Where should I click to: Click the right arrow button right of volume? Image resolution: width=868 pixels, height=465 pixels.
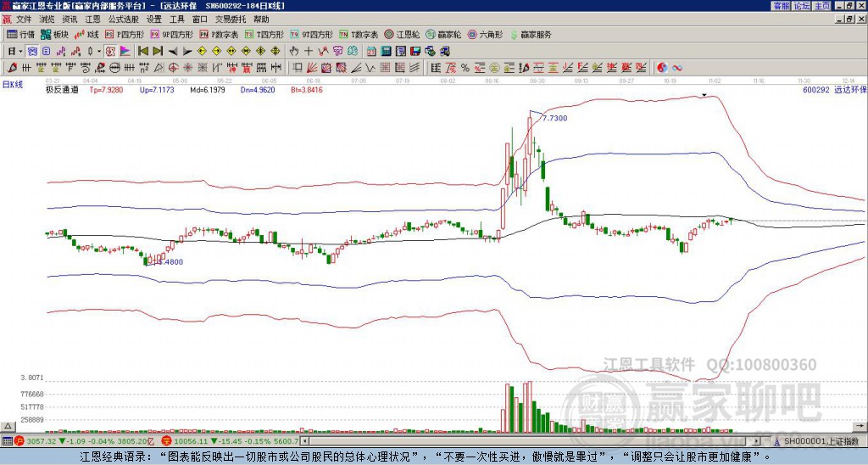pyautogui.click(x=861, y=426)
